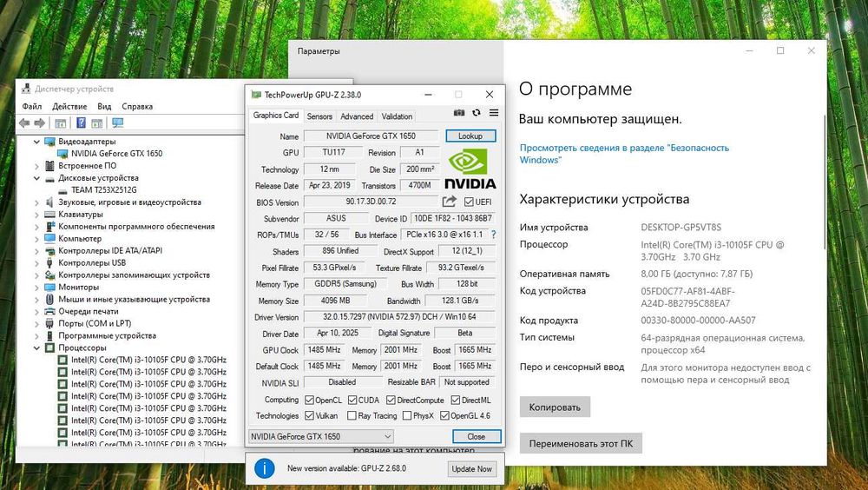Open the GPU selection dropdown in GPU-Z
The width and height of the screenshot is (868, 490).
pyautogui.click(x=320, y=436)
